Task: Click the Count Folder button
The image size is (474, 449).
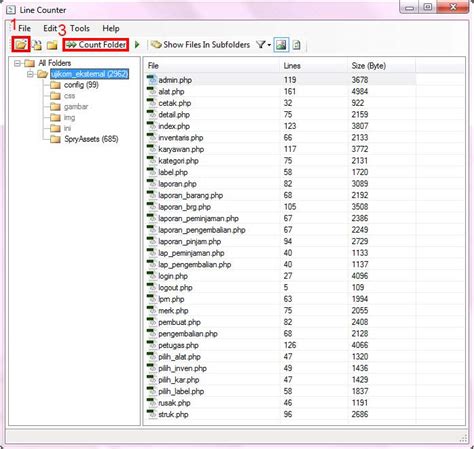Action: click(96, 45)
